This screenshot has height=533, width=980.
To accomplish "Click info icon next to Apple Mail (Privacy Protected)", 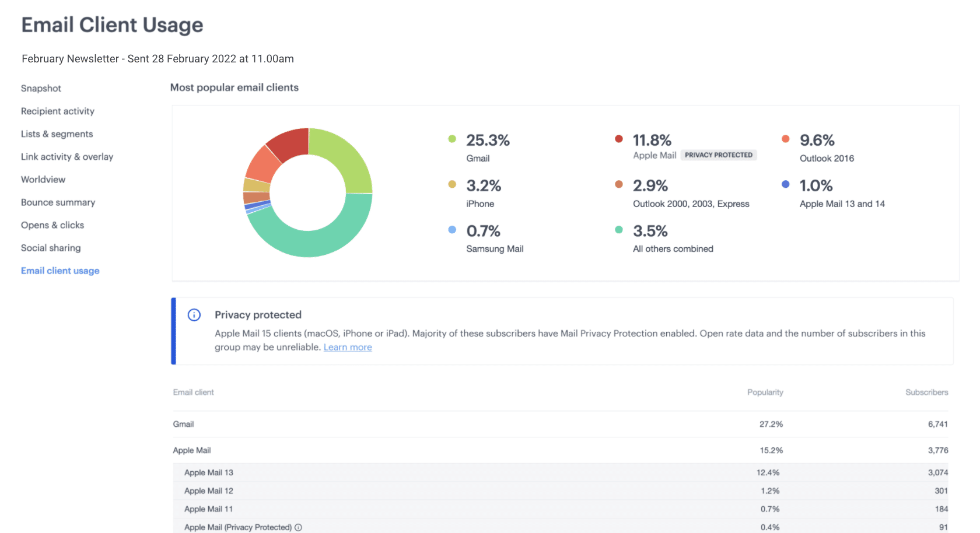I will [x=298, y=527].
